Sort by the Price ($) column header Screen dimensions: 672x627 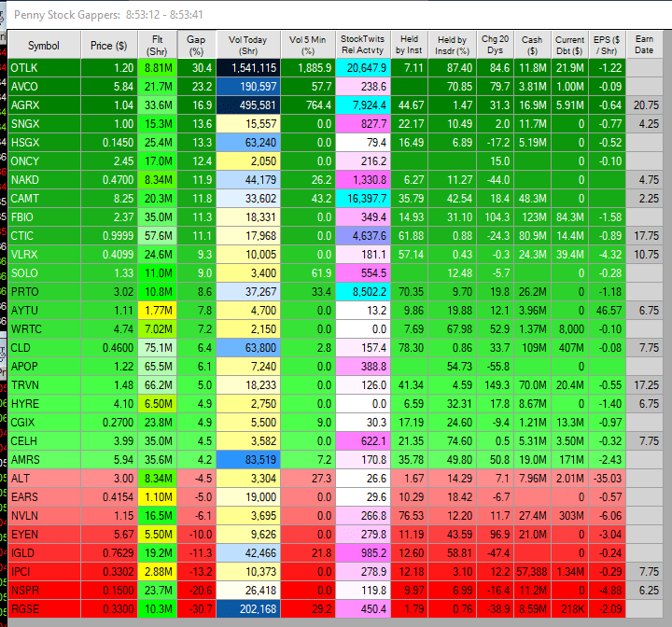click(109, 45)
